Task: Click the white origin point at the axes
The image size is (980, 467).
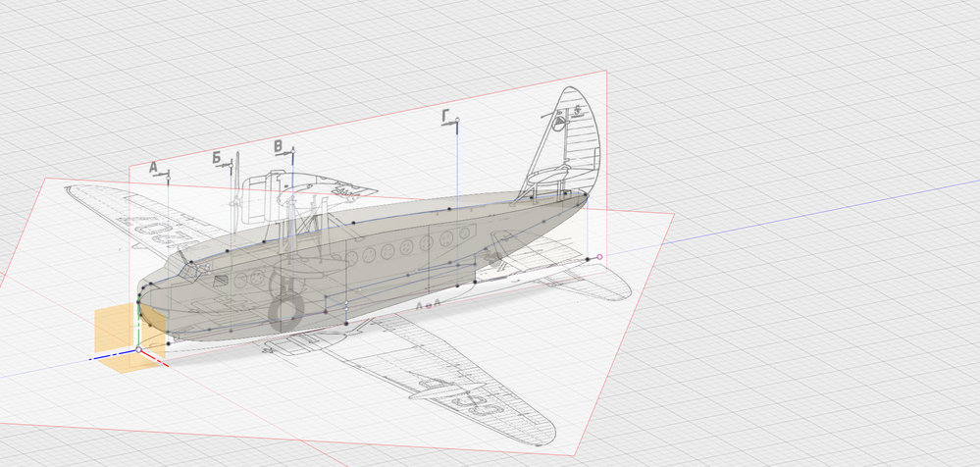Action: [x=138, y=349]
